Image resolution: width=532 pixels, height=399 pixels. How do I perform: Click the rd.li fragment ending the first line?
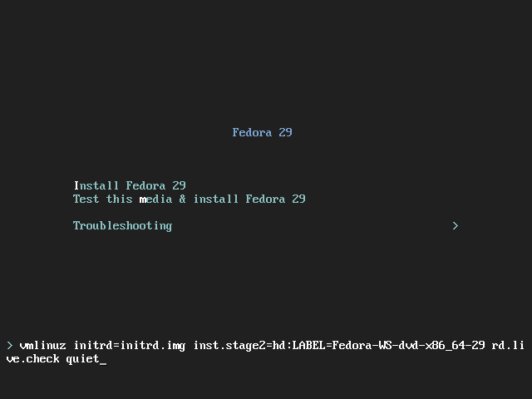coord(508,346)
